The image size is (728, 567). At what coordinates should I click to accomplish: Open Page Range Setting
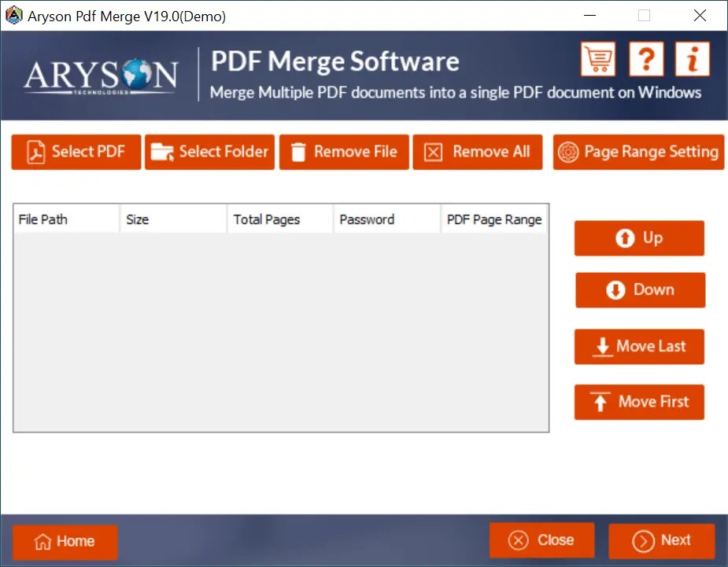(638, 152)
